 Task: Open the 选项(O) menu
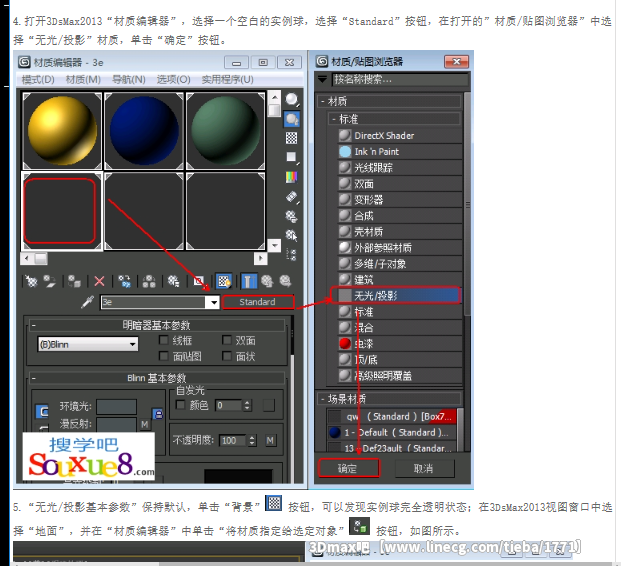click(x=173, y=80)
